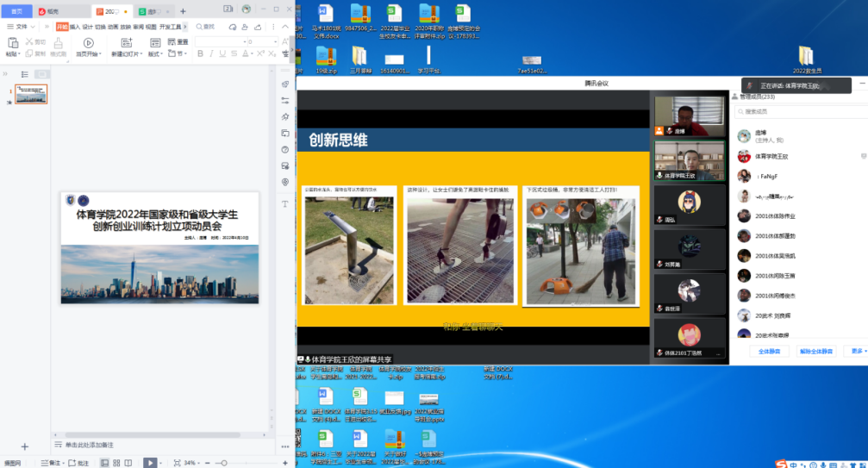Viewport: 868px width, 468px height.
Task: Select the Format Painter brush tool
Action: (58, 43)
